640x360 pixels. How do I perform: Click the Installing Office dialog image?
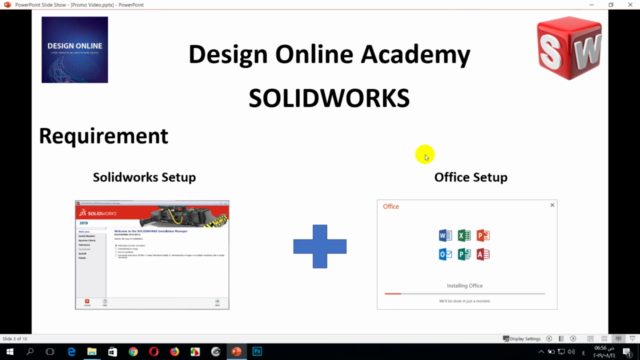click(x=467, y=254)
